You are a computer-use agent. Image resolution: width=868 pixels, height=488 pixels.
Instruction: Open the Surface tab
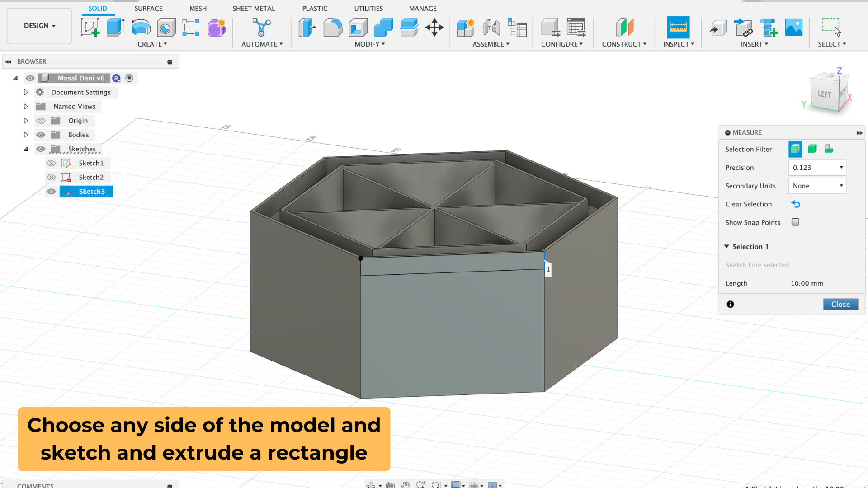click(x=148, y=8)
